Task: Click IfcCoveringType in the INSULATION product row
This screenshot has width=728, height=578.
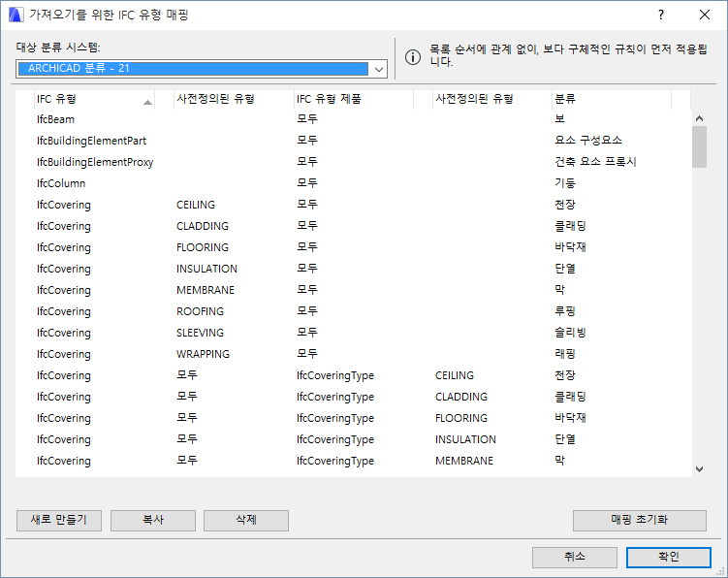Action: coord(335,440)
